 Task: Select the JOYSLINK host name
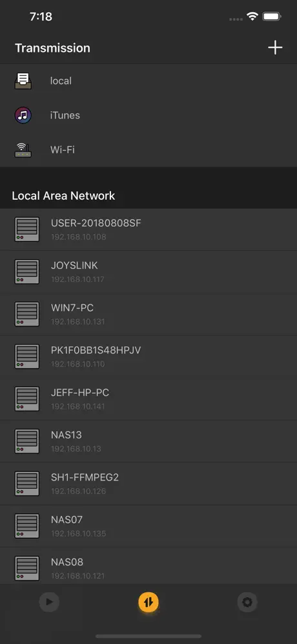coord(74,265)
